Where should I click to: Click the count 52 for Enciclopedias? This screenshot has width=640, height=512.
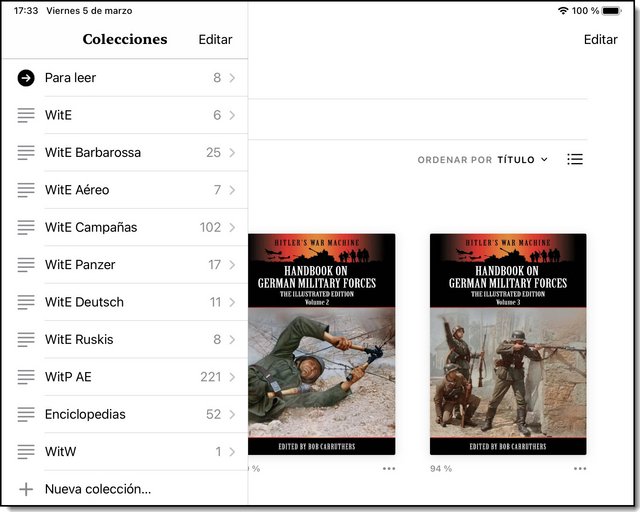[213, 414]
